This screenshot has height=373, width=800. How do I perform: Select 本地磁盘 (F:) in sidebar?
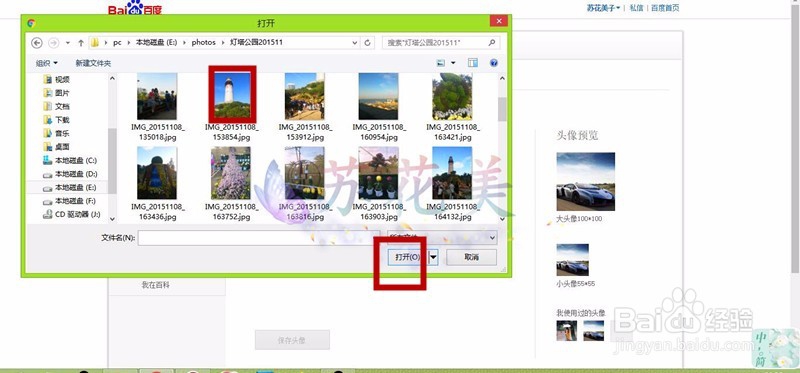pos(70,201)
